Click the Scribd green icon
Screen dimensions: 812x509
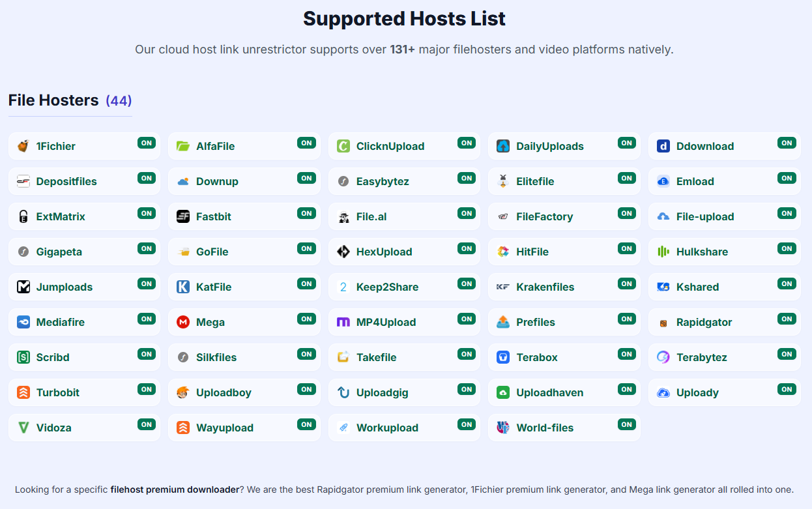pos(23,357)
